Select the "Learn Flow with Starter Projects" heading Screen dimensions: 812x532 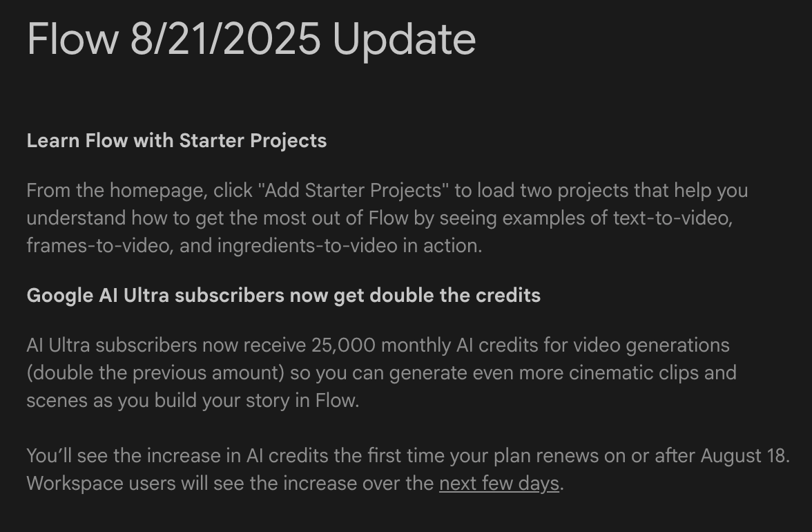(177, 140)
